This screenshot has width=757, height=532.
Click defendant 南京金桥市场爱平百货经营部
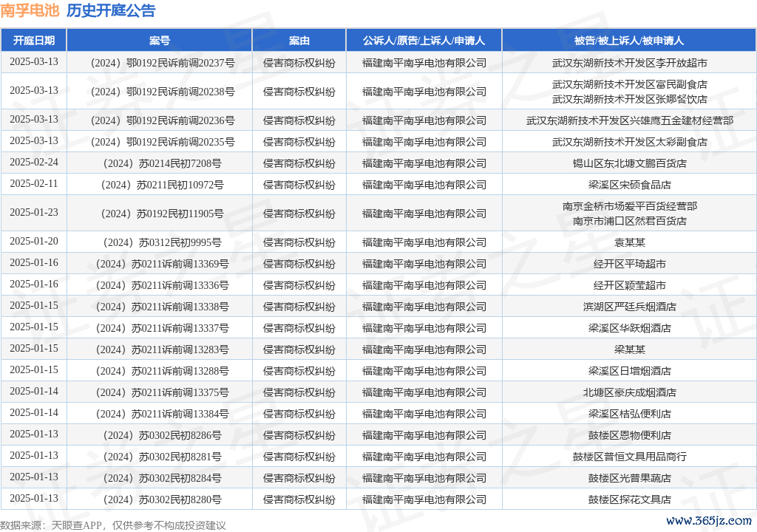point(630,207)
